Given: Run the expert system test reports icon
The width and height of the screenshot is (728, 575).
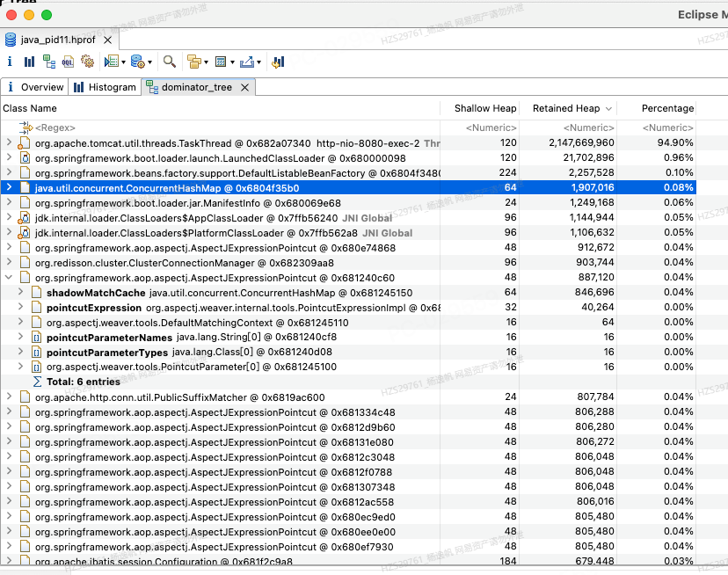Looking at the screenshot, I should [112, 62].
